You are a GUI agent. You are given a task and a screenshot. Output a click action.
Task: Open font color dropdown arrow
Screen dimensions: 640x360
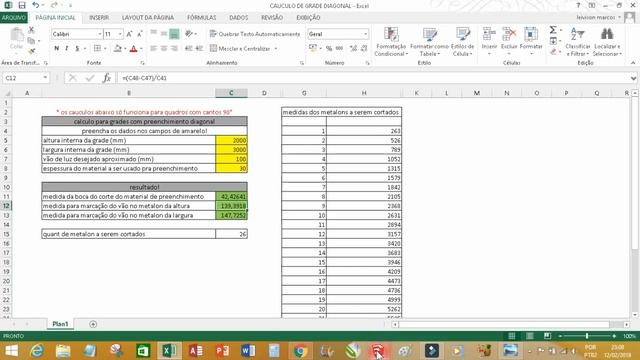(x=141, y=49)
